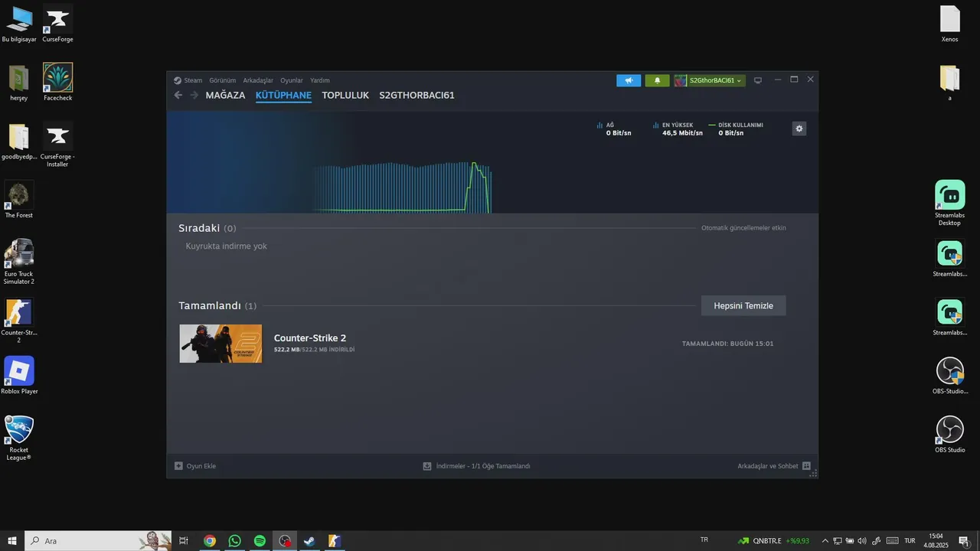Open the Steam menu
This screenshot has height=551, width=980.
(x=188, y=80)
